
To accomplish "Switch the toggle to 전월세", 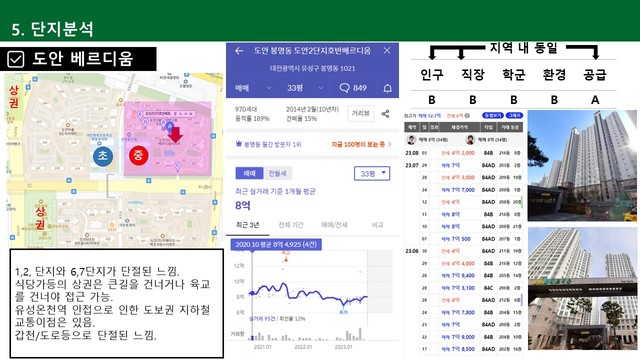I will (277, 173).
